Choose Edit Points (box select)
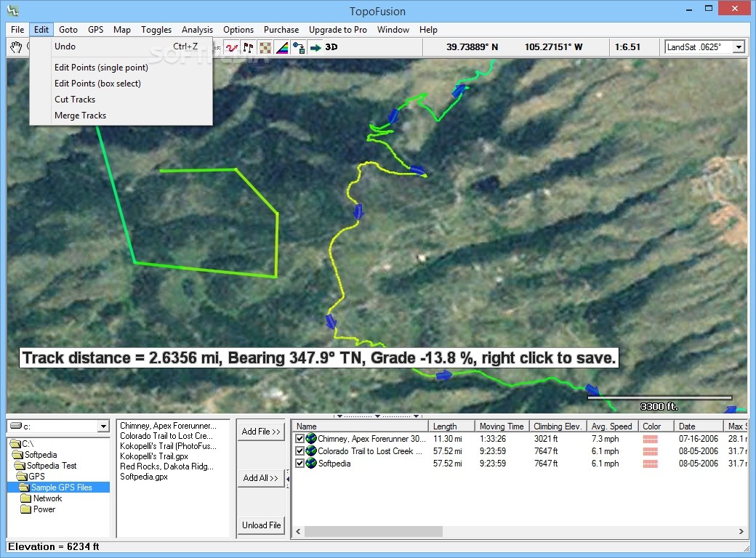The width and height of the screenshot is (756, 558). click(x=121, y=84)
